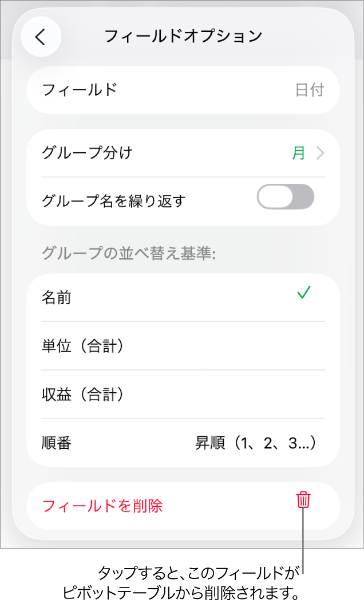Click the 順番 row label

(x=57, y=443)
